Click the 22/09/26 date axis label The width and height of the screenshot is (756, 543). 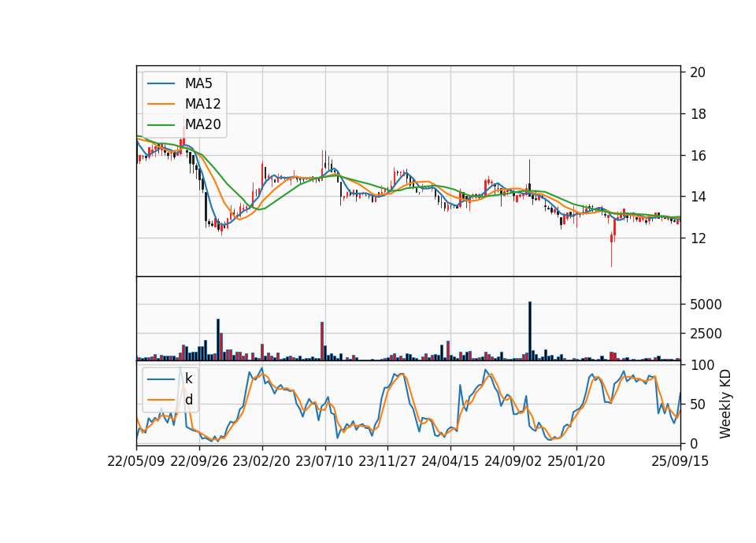199,461
